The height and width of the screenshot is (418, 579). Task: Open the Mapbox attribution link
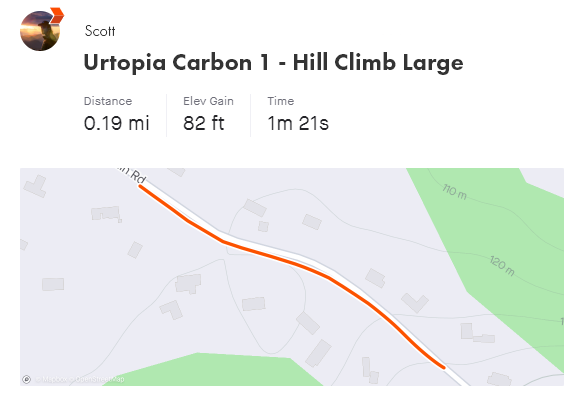coord(51,379)
